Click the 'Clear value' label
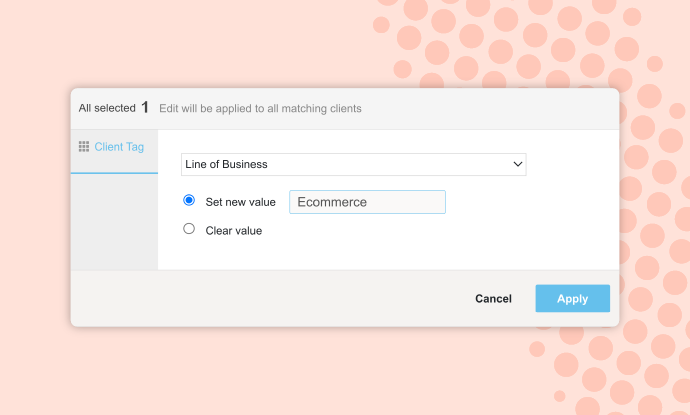 (x=234, y=231)
